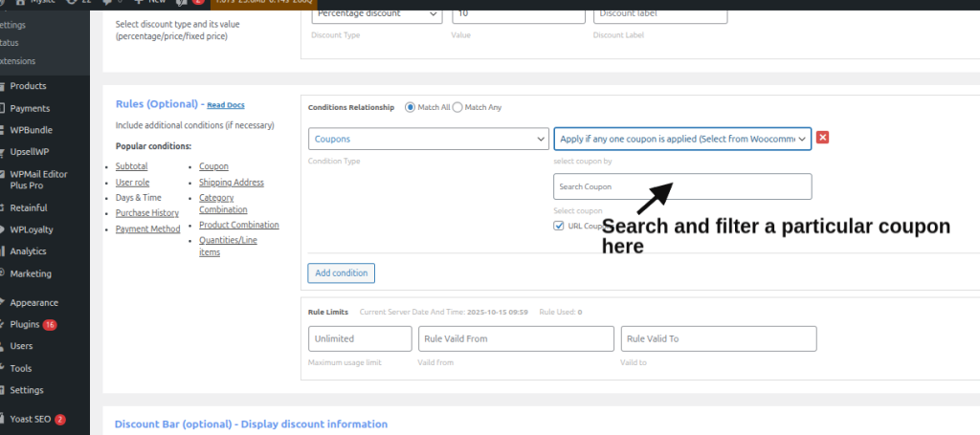This screenshot has width=980, height=435.
Task: Click the Yoast SEO sidebar icon
Action: coord(3,419)
